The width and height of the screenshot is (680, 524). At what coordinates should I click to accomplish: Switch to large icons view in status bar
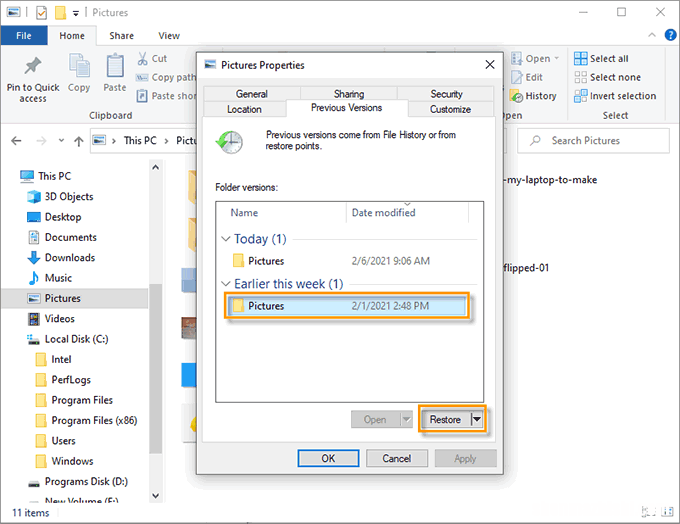[667, 512]
